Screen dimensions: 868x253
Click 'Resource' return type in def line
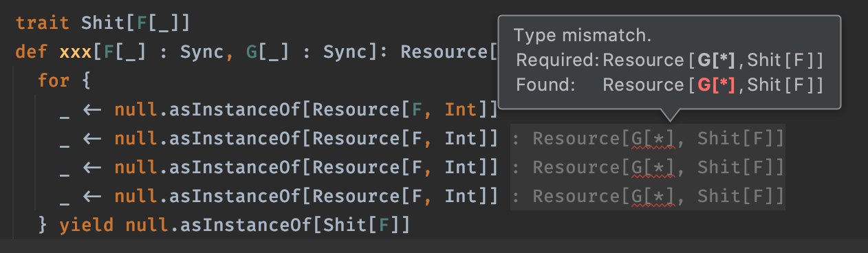click(x=444, y=52)
